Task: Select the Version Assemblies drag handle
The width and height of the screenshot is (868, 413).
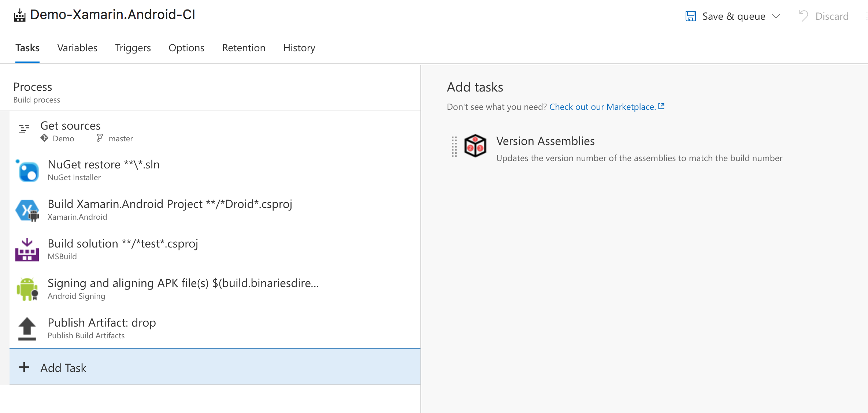Action: tap(455, 146)
